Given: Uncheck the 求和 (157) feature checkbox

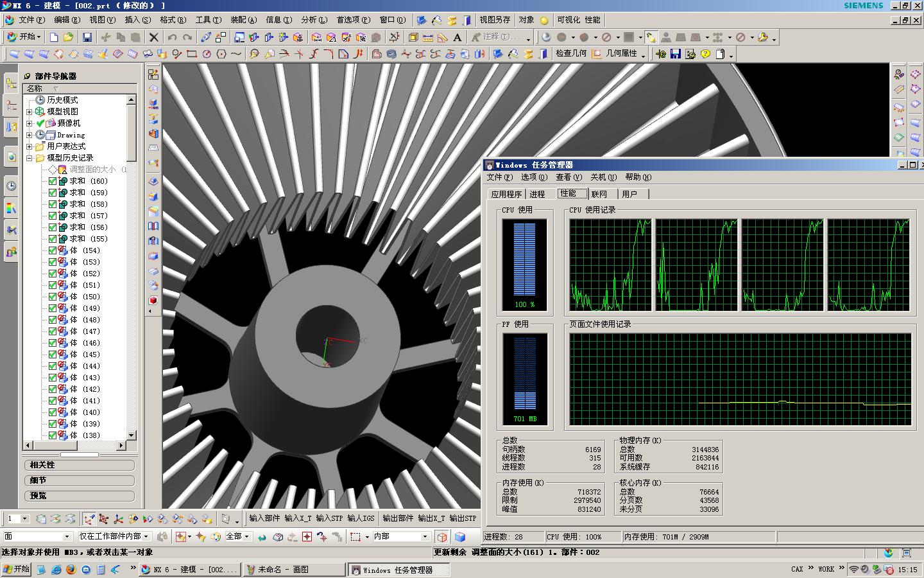Looking at the screenshot, I should 53,216.
